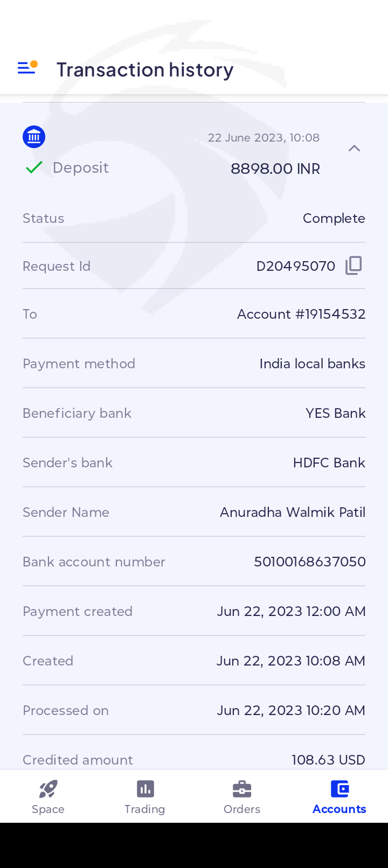Copy the Request Id D20495070

pyautogui.click(x=354, y=265)
